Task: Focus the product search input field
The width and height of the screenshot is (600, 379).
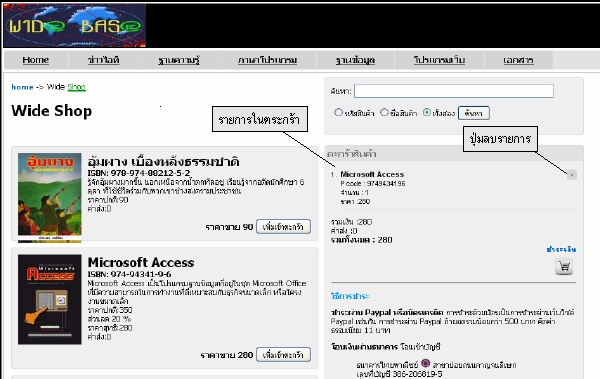Action: click(454, 91)
